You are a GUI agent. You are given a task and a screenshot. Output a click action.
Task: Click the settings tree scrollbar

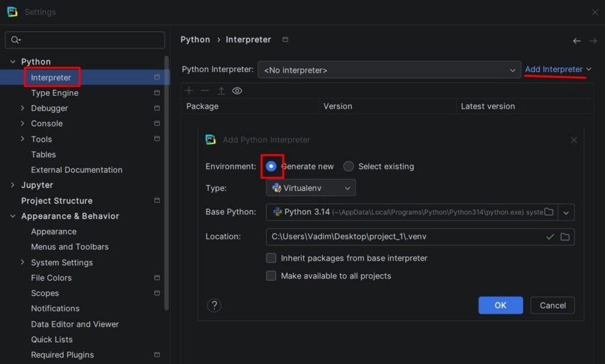point(167,183)
